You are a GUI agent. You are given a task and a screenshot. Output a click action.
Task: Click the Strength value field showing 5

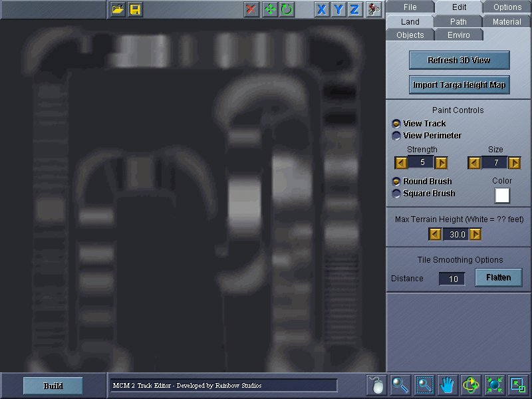click(421, 162)
